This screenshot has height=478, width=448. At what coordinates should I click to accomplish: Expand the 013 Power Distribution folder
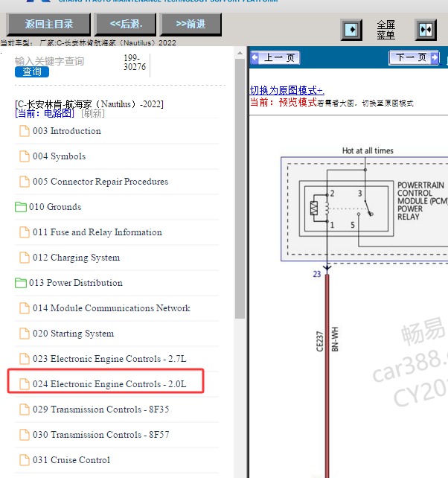click(76, 283)
